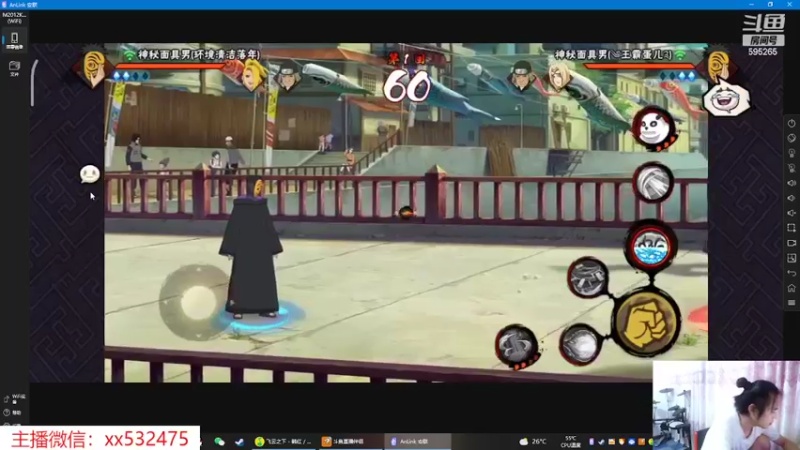Tap the grey skill left of the water skill

[588, 278]
